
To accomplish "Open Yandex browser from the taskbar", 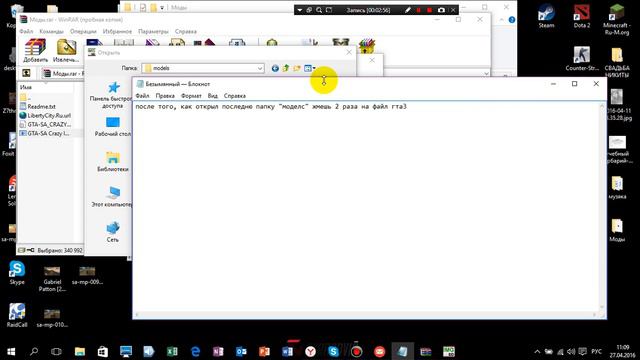I will (x=311, y=351).
